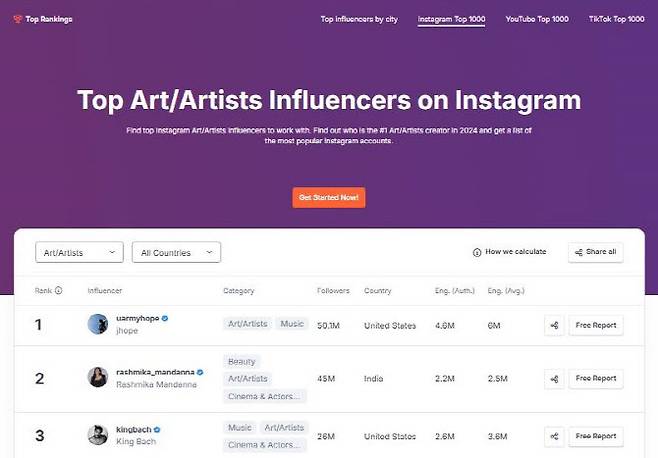Image resolution: width=658 pixels, height=458 pixels.
Task: Click verified badge next to kingbach
Action: 158,429
